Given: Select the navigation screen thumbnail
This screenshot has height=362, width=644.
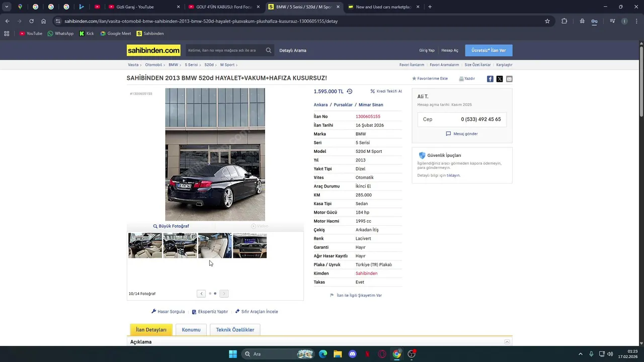Looking at the screenshot, I should (250, 245).
